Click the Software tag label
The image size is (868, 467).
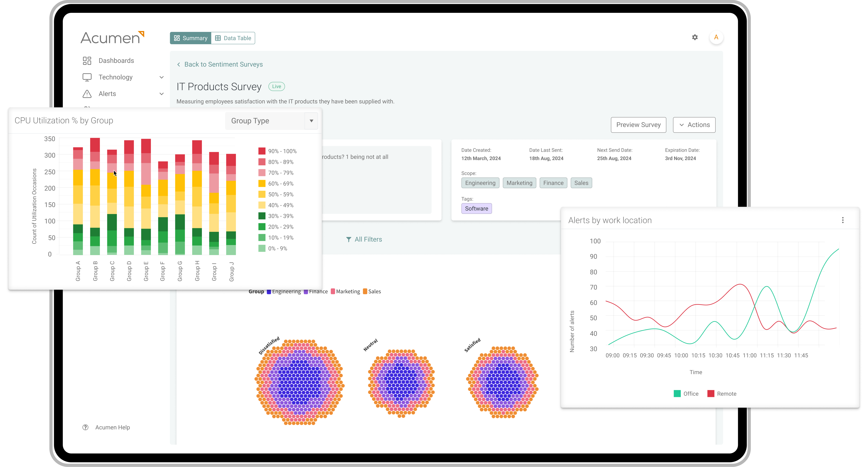[x=477, y=208]
